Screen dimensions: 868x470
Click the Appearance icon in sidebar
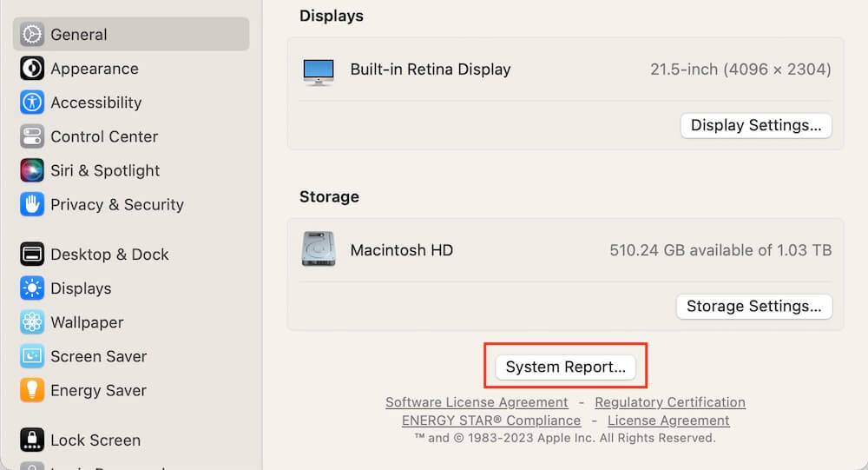click(32, 69)
